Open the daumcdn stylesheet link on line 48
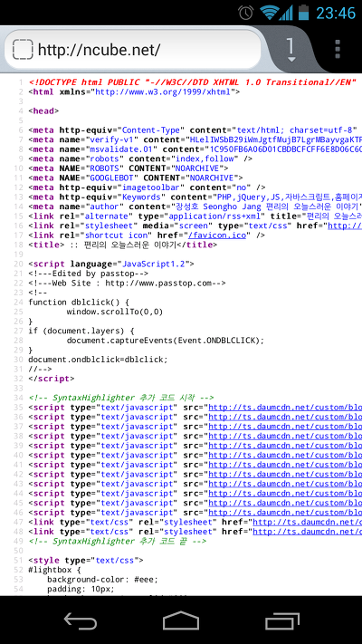The height and width of the screenshot is (644, 362). (x=308, y=532)
